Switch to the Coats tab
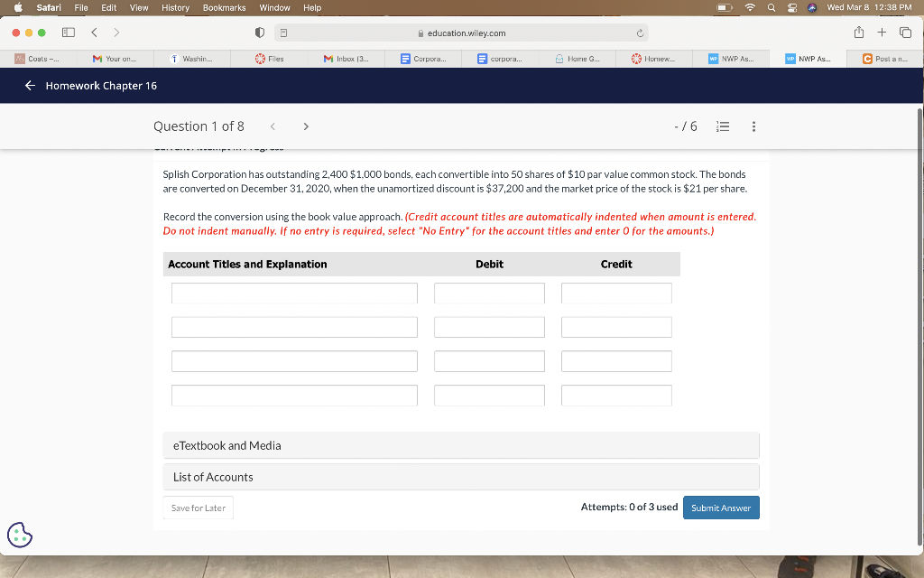Screen dimensions: 924x578 38,59
